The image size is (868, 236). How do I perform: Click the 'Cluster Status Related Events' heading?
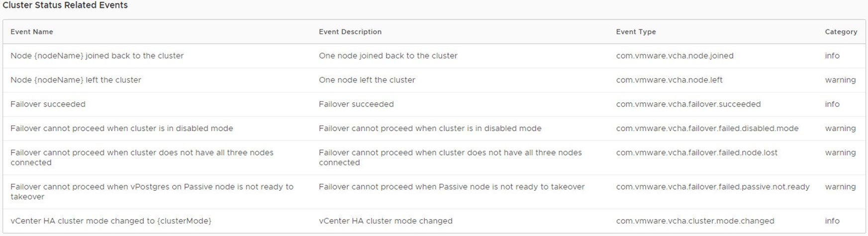(65, 5)
